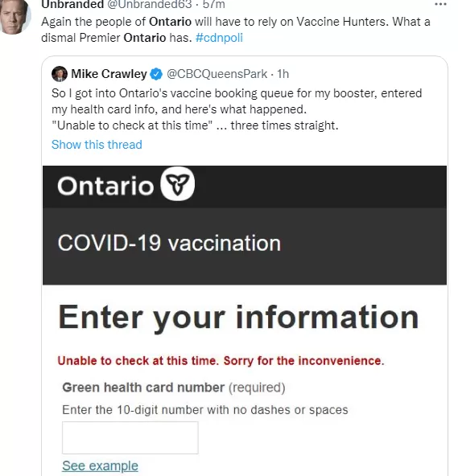Click Unbranded's profile avatar photo
The image size is (458, 476).
click(x=14, y=17)
